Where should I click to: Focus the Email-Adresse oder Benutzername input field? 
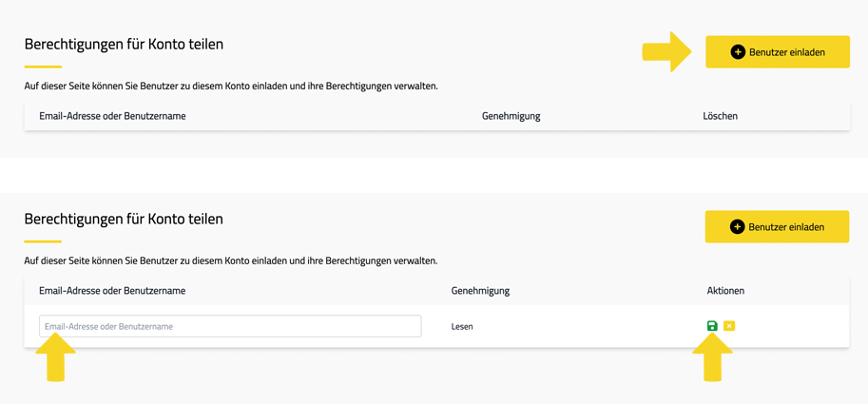click(230, 326)
